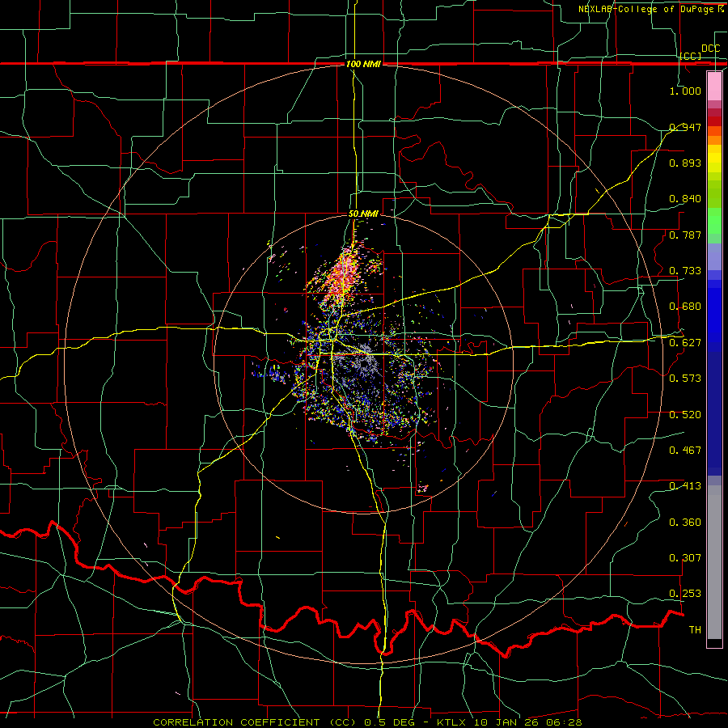The height and width of the screenshot is (728, 728).
Task: Click the [CC] product label
Action: pos(691,56)
